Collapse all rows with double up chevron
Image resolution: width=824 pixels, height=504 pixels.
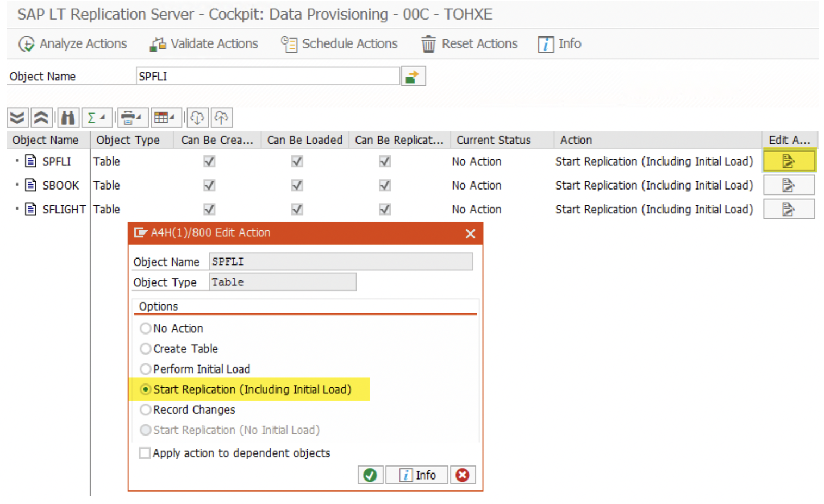pyautogui.click(x=41, y=117)
